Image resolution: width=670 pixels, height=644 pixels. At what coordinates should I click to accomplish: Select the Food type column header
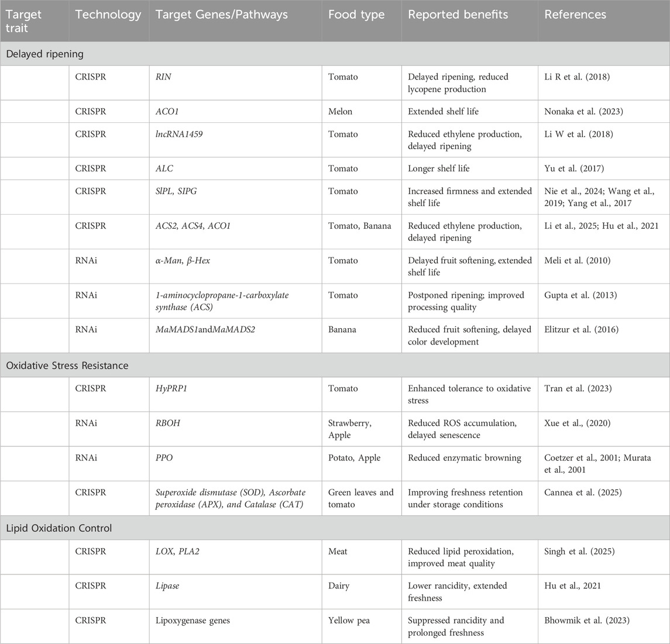(356, 15)
